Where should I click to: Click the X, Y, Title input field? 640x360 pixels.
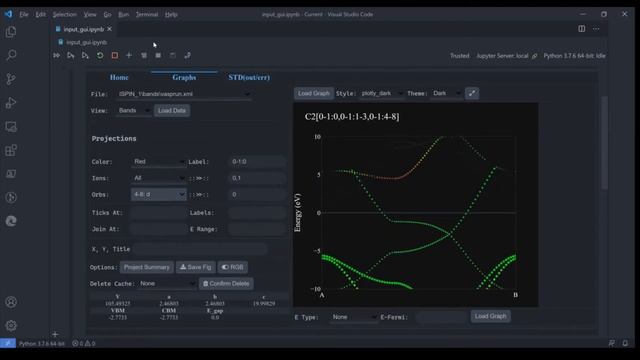[x=200, y=249]
